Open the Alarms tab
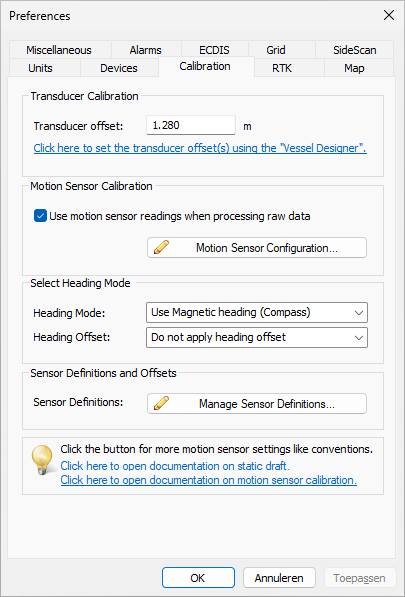The width and height of the screenshot is (405, 597). click(x=146, y=50)
